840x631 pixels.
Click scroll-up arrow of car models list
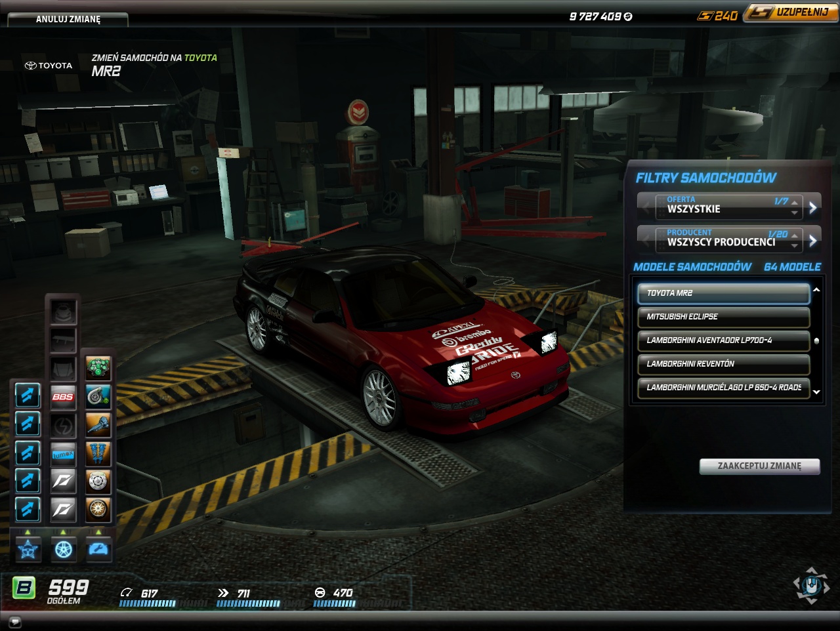pos(816,289)
